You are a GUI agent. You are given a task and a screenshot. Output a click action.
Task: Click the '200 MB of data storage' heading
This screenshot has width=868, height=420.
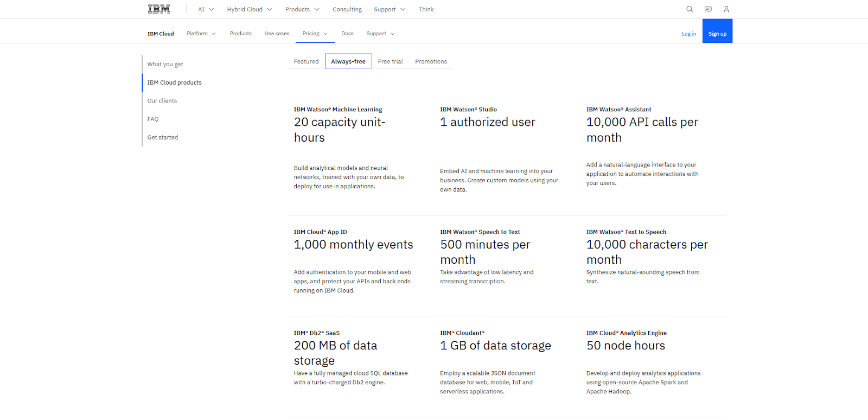click(x=335, y=353)
